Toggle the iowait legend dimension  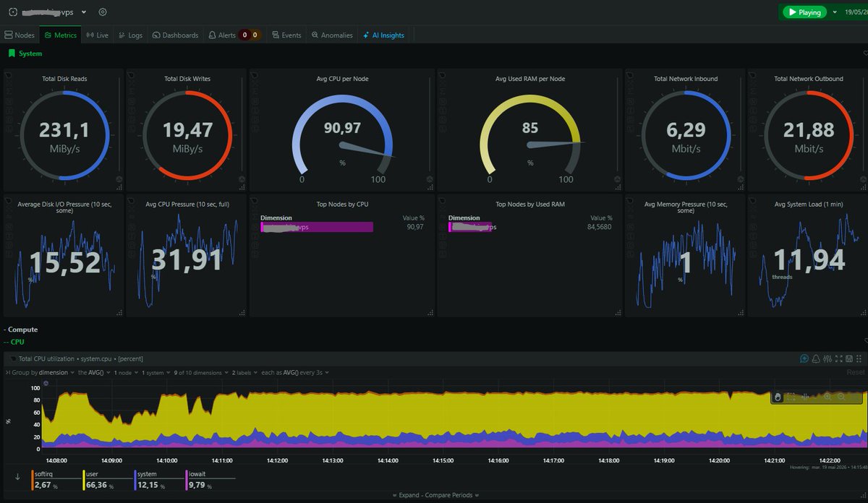[210, 479]
